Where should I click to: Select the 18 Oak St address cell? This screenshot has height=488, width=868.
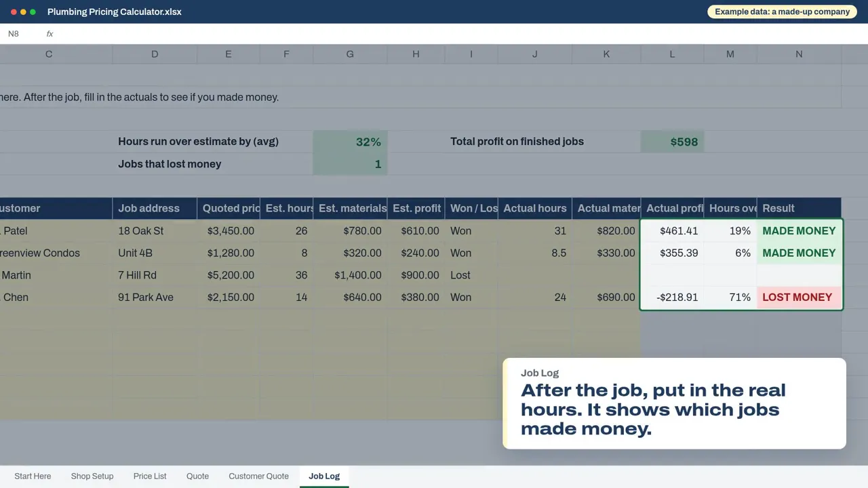click(155, 230)
